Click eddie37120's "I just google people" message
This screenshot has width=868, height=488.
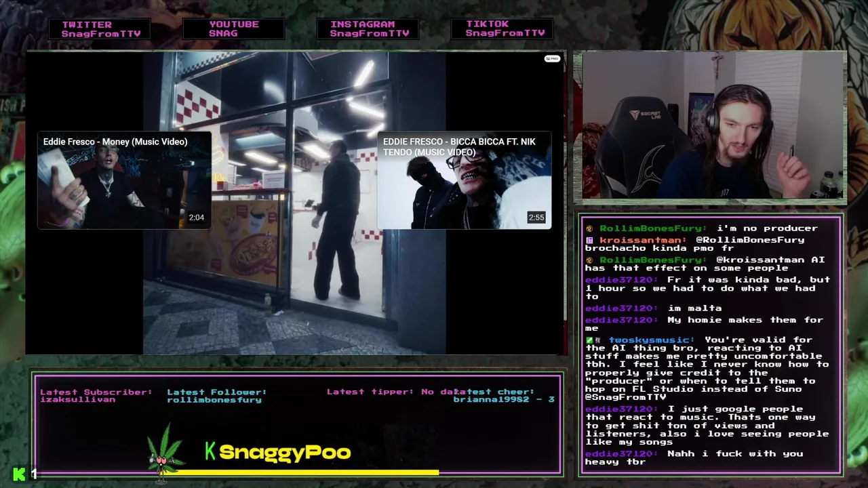point(707,426)
